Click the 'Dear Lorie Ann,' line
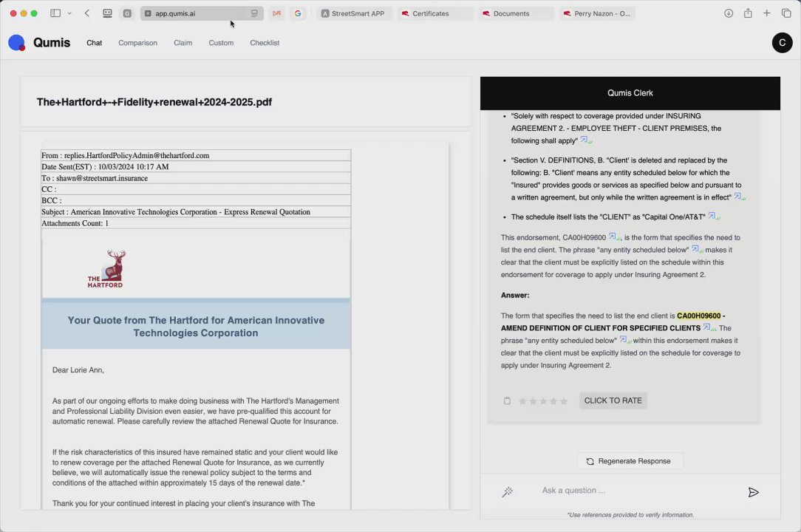The height and width of the screenshot is (532, 801). [x=78, y=370]
